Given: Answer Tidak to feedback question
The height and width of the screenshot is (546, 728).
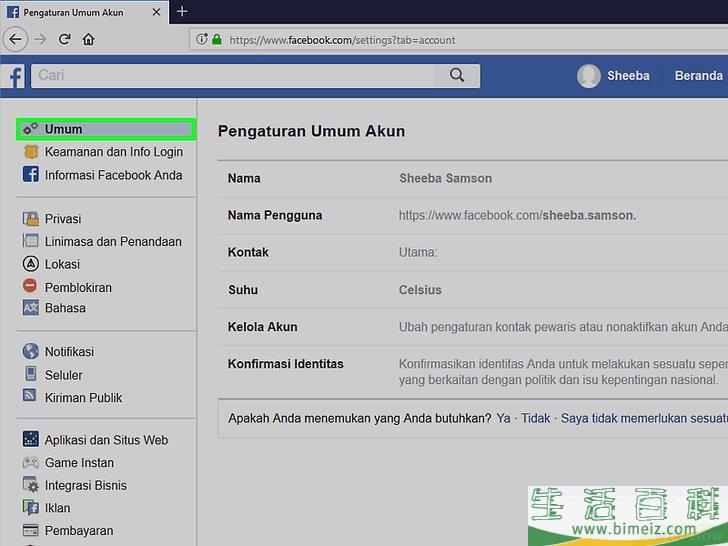Looking at the screenshot, I should click(535, 418).
